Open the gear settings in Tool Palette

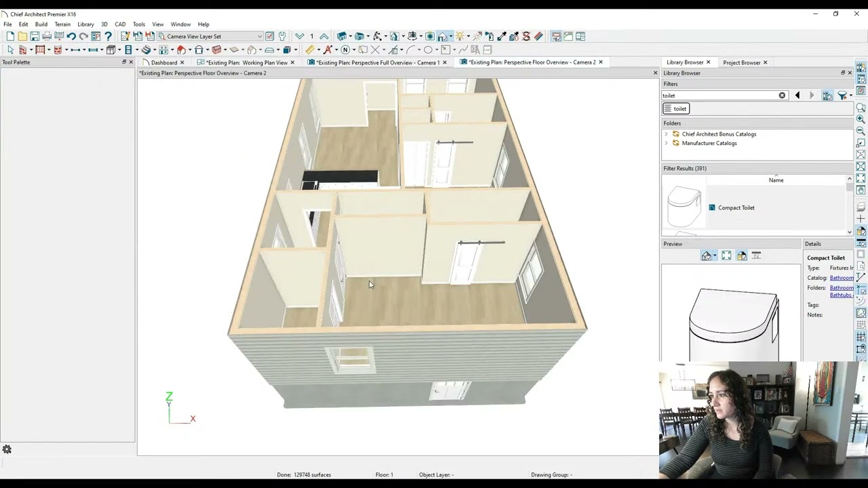tap(7, 449)
